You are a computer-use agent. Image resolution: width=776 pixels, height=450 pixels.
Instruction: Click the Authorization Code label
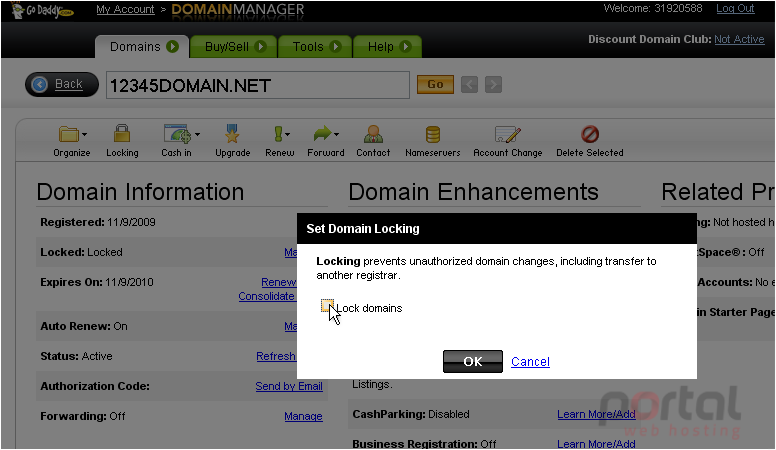95,386
